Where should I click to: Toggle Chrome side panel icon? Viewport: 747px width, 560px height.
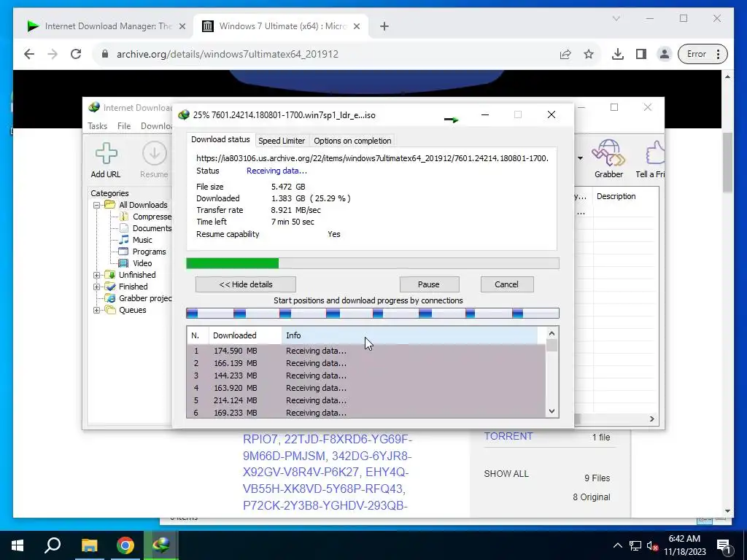coord(641,54)
